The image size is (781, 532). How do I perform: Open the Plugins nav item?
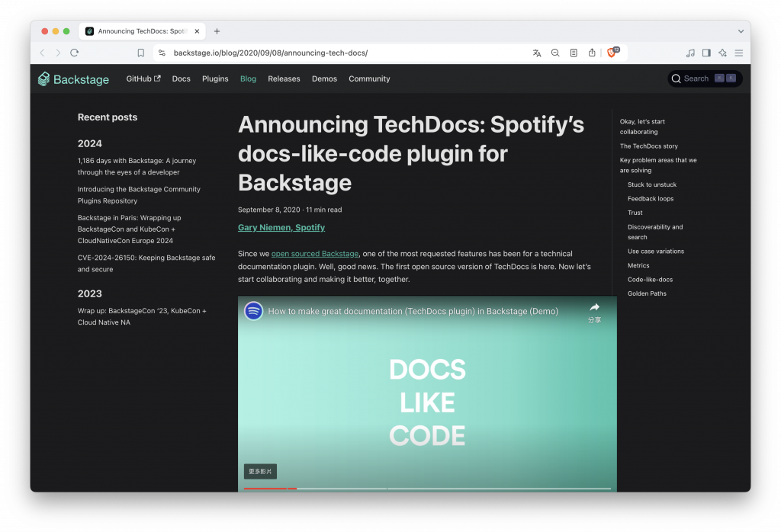tap(215, 79)
